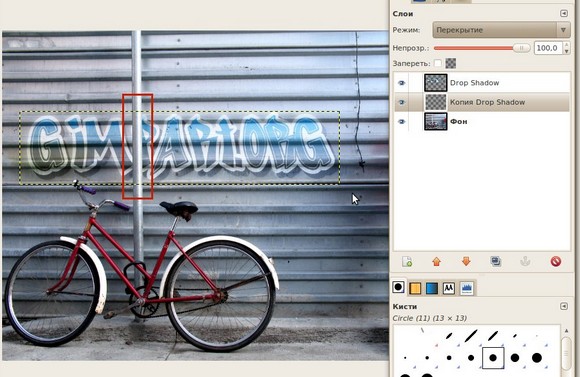Enable the Запереть lock checkbox
The image size is (580, 377).
click(x=438, y=63)
